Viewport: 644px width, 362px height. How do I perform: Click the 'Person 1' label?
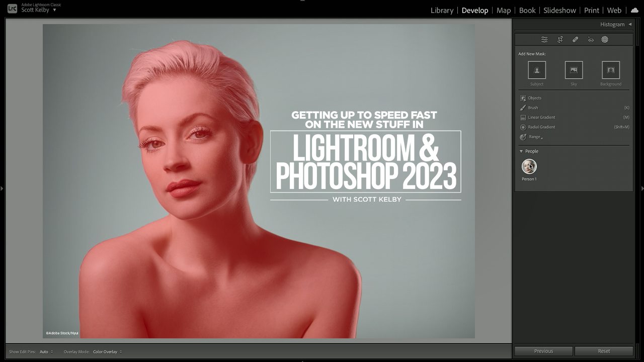point(529,179)
